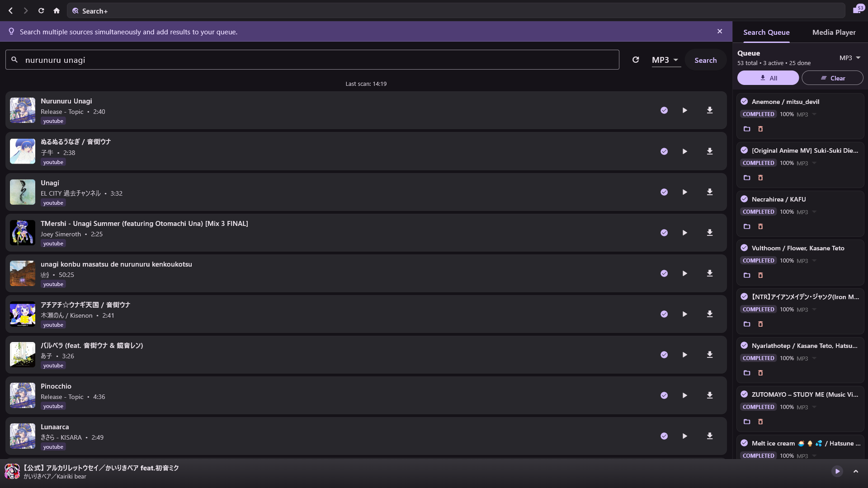Play the Unagi by EL CITY result
Viewport: 868px width, 488px height.
pyautogui.click(x=684, y=192)
